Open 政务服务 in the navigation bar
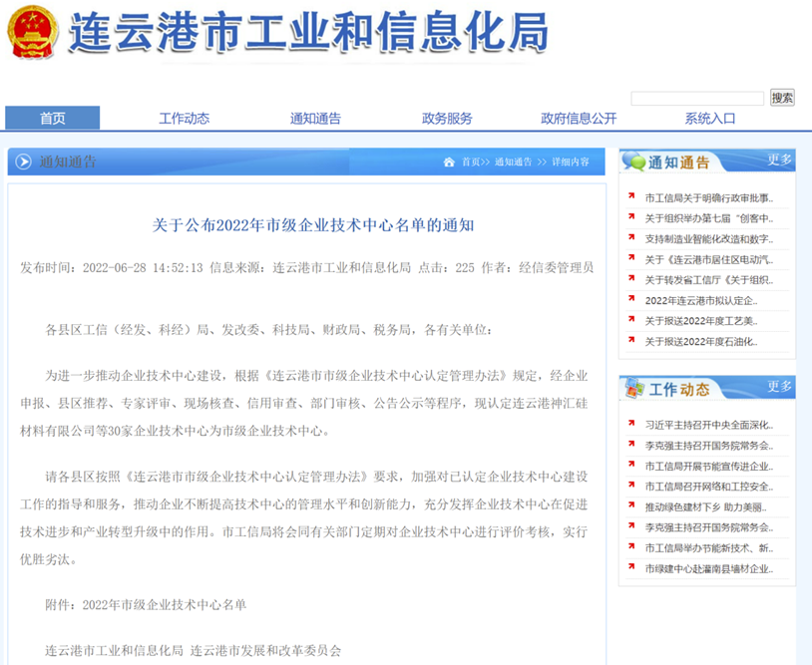The image size is (812, 665). pyautogui.click(x=447, y=119)
